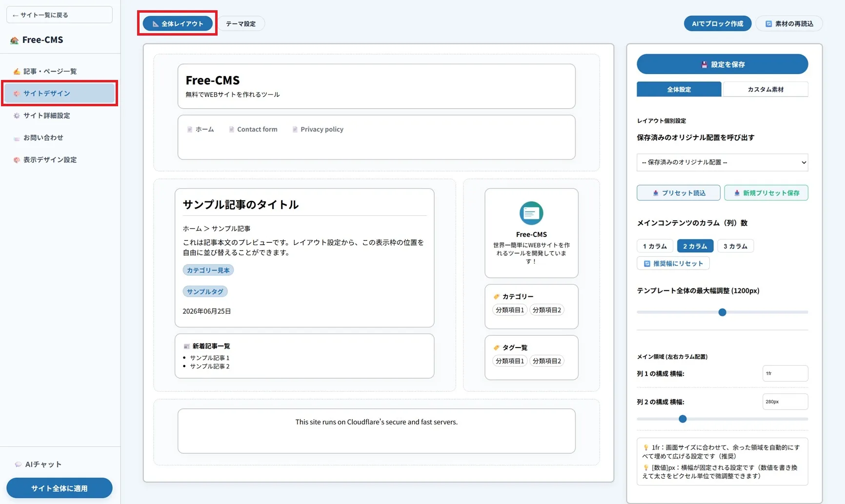Open the カスタム素材 tab
The height and width of the screenshot is (504, 845).
click(765, 89)
